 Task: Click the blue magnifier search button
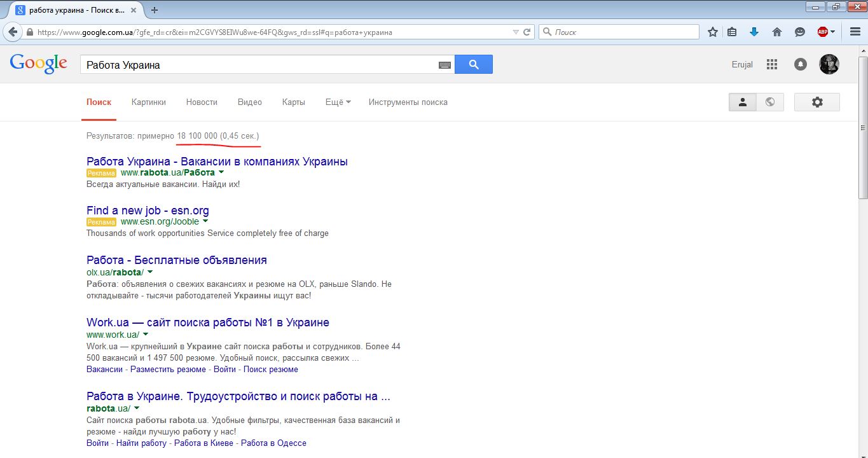tap(474, 64)
